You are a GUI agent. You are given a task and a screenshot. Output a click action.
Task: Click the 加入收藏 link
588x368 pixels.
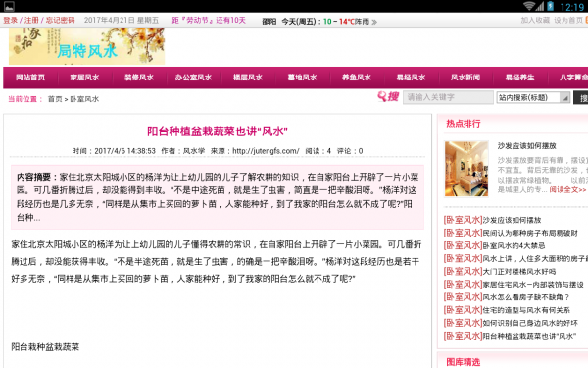[535, 20]
